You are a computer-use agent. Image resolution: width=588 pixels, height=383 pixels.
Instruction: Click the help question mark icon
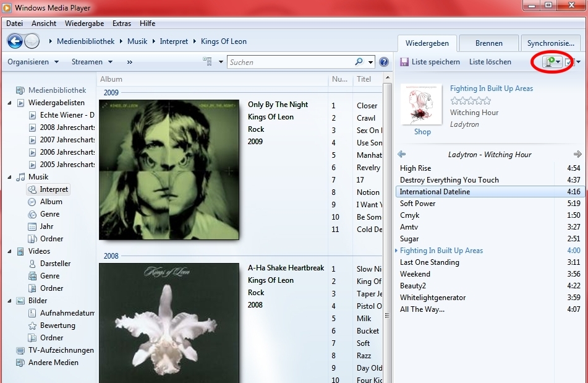[x=383, y=62]
